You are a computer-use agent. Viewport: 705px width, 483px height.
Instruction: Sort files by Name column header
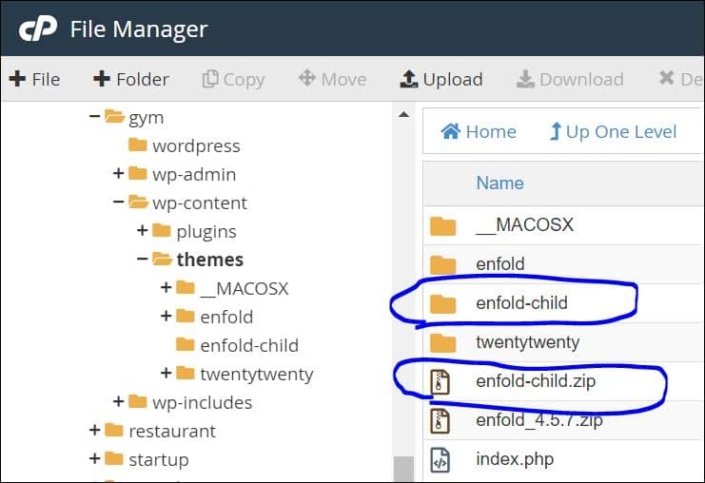pyautogui.click(x=499, y=182)
